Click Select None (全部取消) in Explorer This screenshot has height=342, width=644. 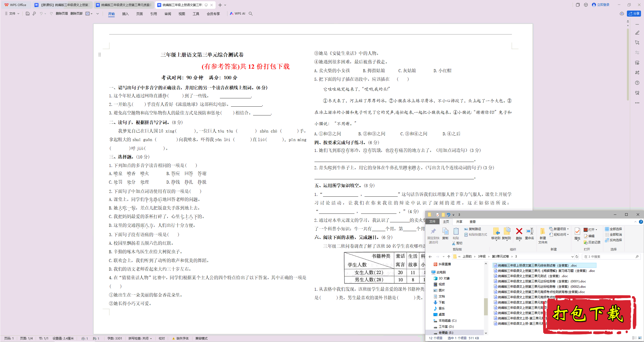[614, 235]
